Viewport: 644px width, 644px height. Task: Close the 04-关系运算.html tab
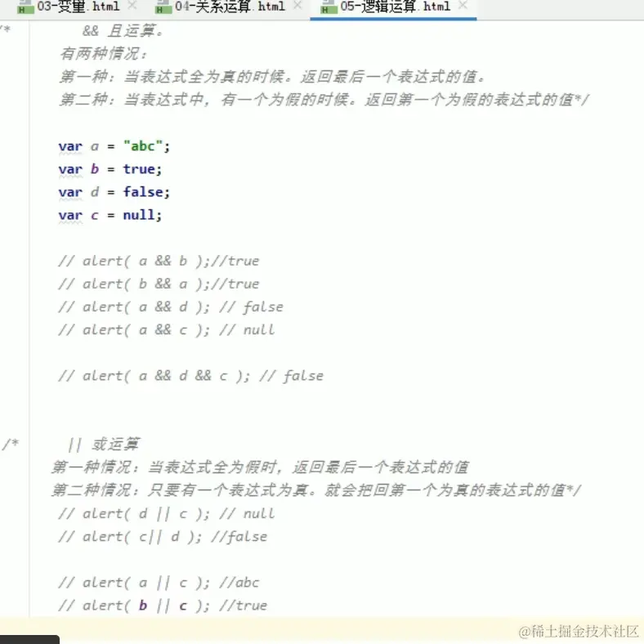click(x=297, y=6)
